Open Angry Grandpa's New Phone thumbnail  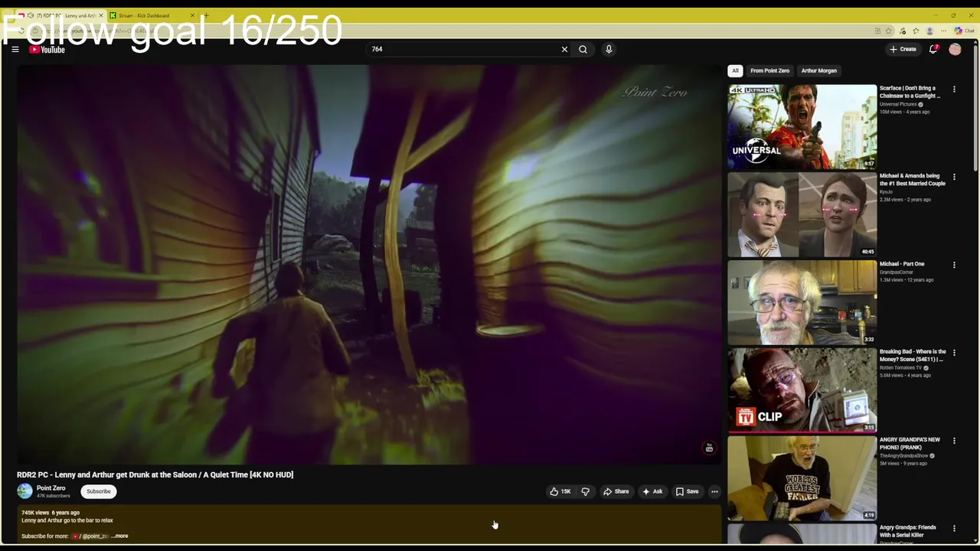pyautogui.click(x=802, y=478)
